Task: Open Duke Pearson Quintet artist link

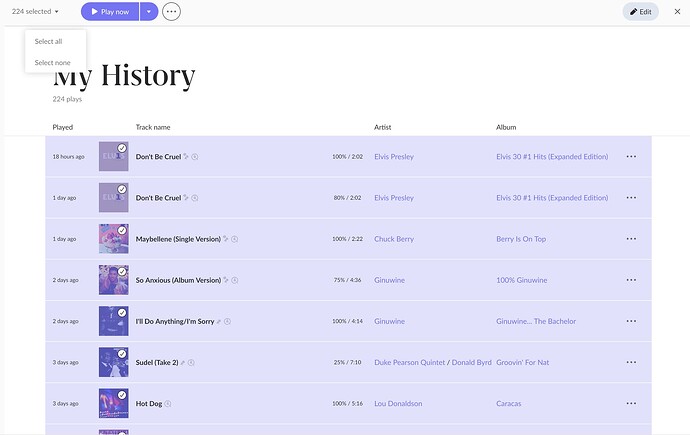Action: click(410, 362)
